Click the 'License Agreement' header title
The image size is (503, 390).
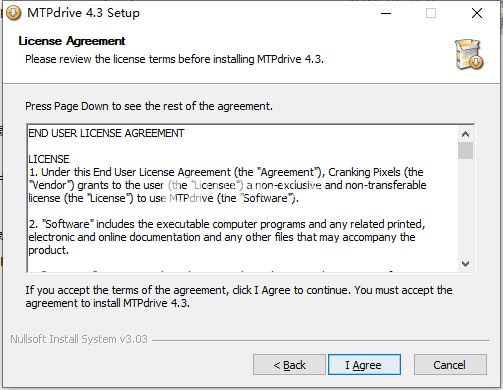(72, 41)
